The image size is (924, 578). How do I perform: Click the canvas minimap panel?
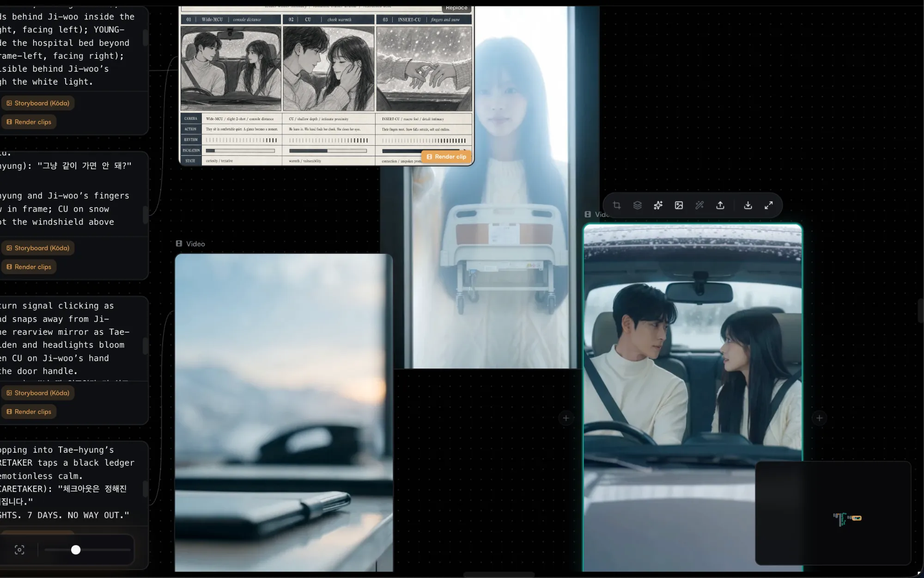point(833,513)
